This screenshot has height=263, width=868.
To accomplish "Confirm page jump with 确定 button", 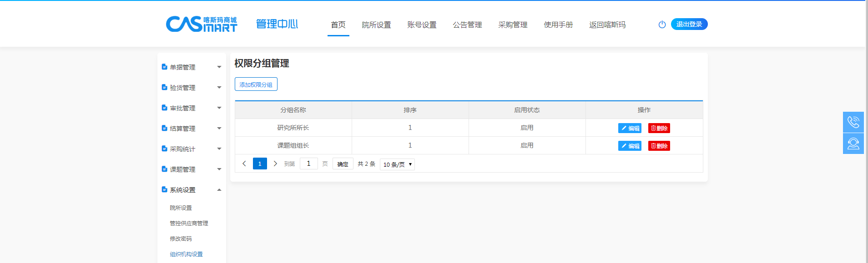I will click(x=343, y=164).
